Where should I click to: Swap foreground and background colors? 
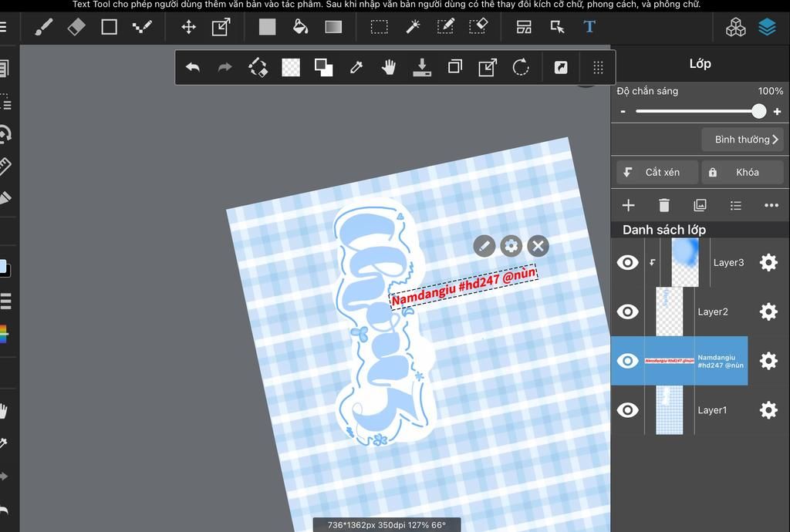323,67
